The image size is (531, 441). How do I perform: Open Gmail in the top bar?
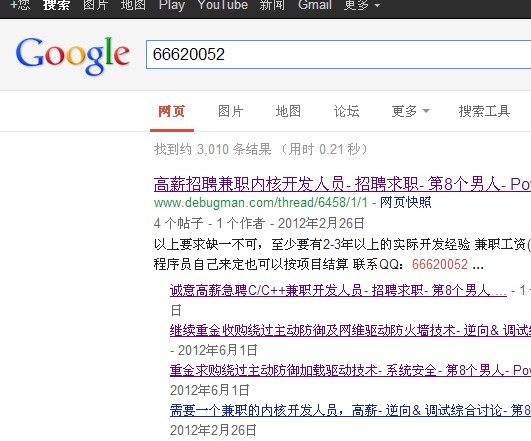[315, 5]
